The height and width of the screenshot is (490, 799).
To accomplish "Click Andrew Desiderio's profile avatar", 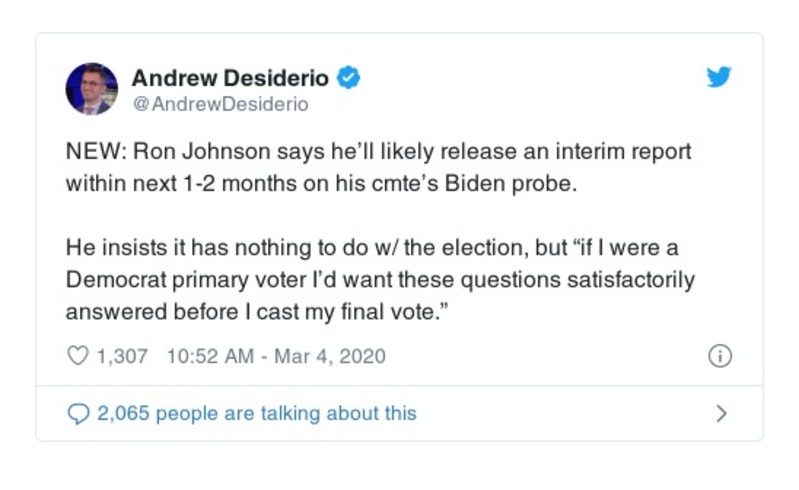I will (x=91, y=88).
